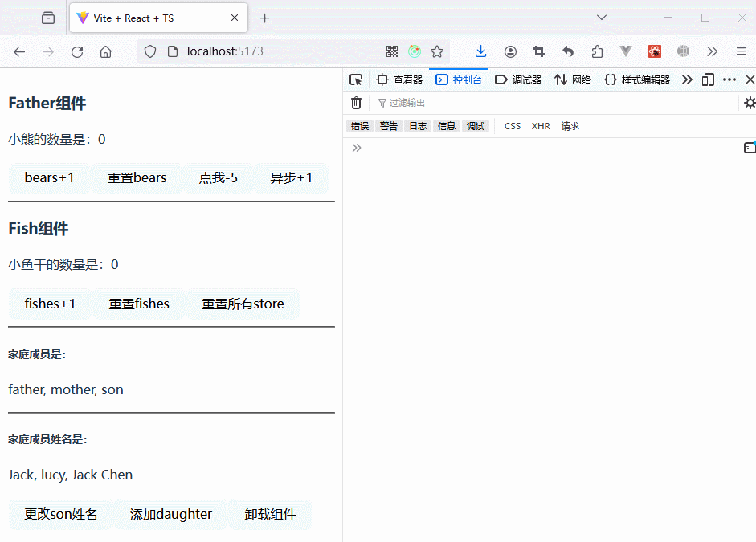Open console settings gear icon
756x542 pixels.
[749, 103]
